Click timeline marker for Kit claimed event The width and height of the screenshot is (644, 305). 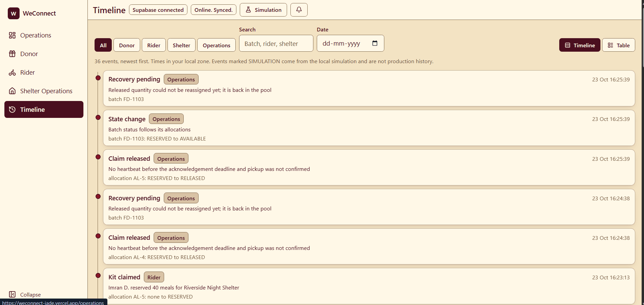coord(98,276)
